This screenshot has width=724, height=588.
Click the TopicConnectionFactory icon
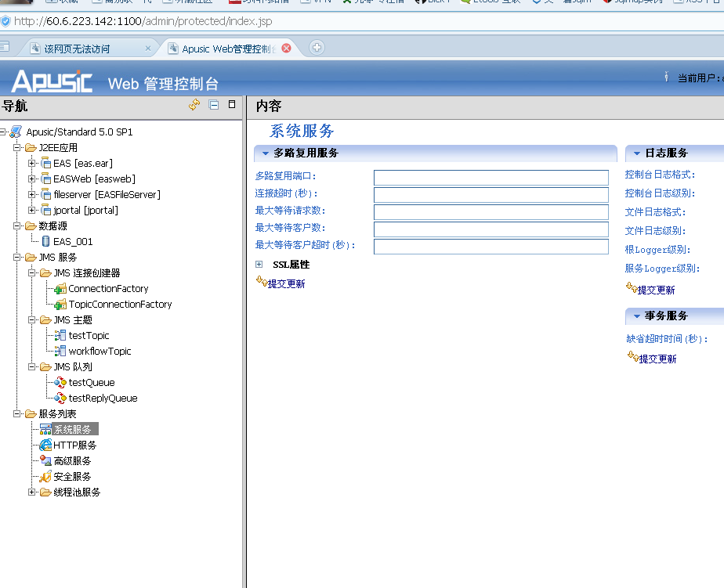pyautogui.click(x=60, y=305)
